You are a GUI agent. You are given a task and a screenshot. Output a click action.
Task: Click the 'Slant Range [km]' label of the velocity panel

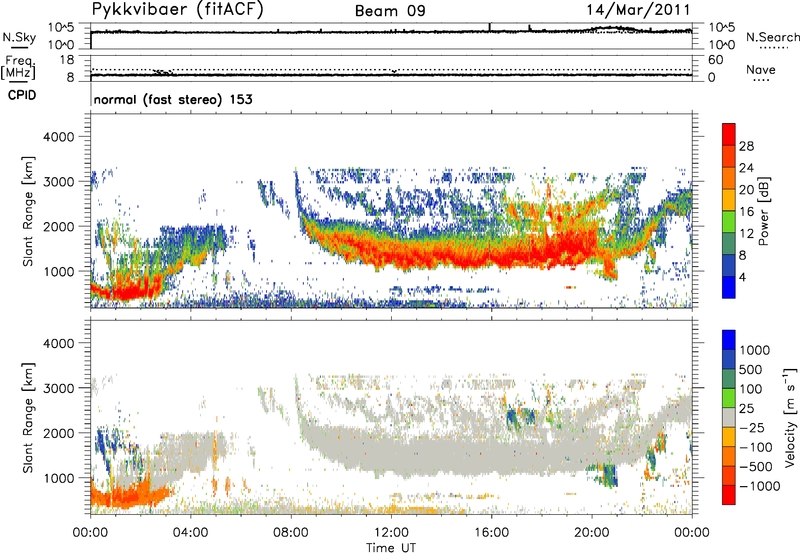tap(28, 418)
